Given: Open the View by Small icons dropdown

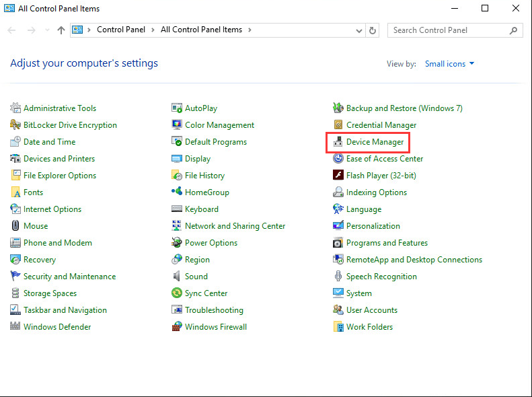Looking at the screenshot, I should 449,64.
